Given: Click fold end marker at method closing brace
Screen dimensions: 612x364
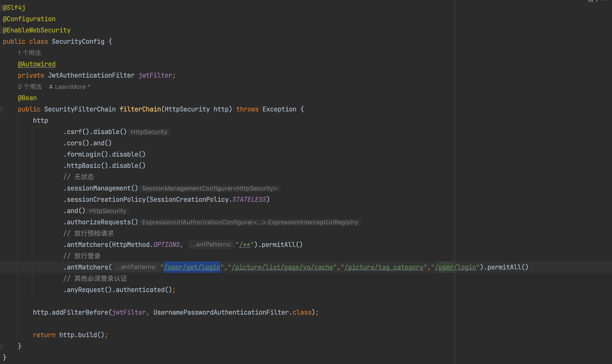Looking at the screenshot, I should pos(1,346).
